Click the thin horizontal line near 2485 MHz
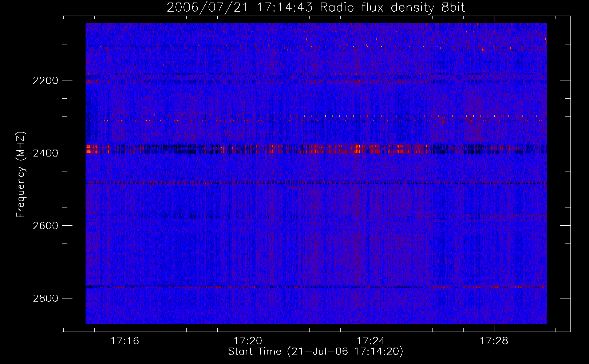Screen dimensions: 589x364 coord(316,183)
